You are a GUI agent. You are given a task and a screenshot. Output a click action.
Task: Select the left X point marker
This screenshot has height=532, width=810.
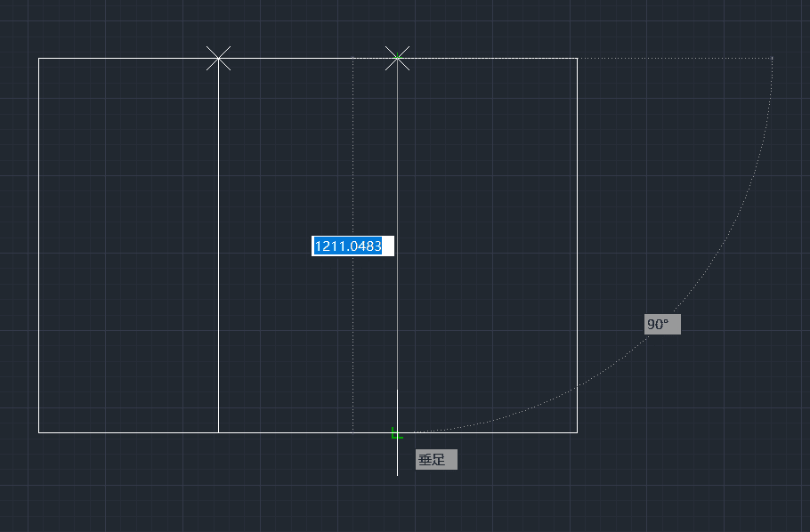click(x=220, y=58)
